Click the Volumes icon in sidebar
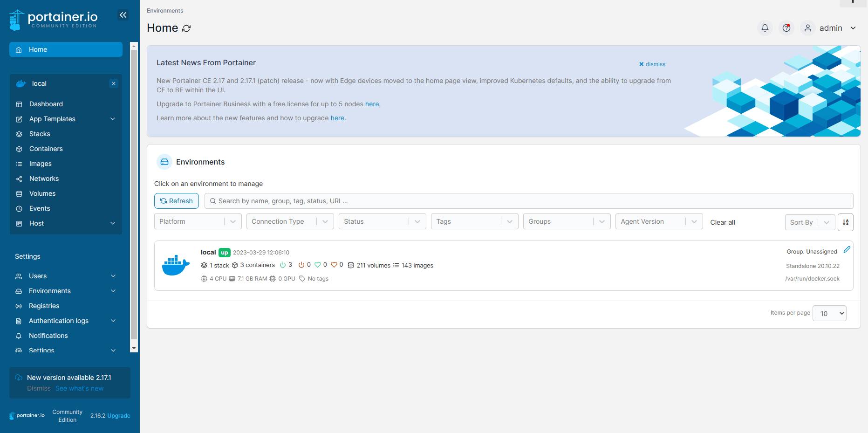The width and height of the screenshot is (868, 433). tap(19, 193)
